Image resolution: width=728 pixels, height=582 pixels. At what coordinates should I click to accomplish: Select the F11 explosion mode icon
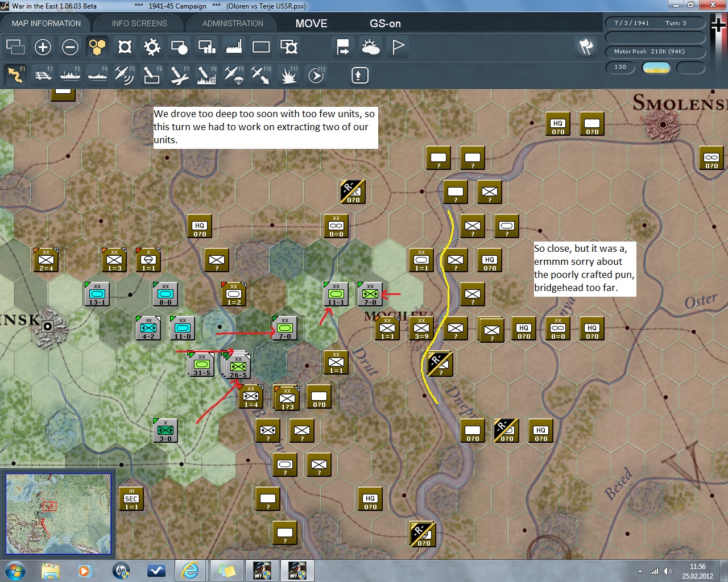point(288,75)
